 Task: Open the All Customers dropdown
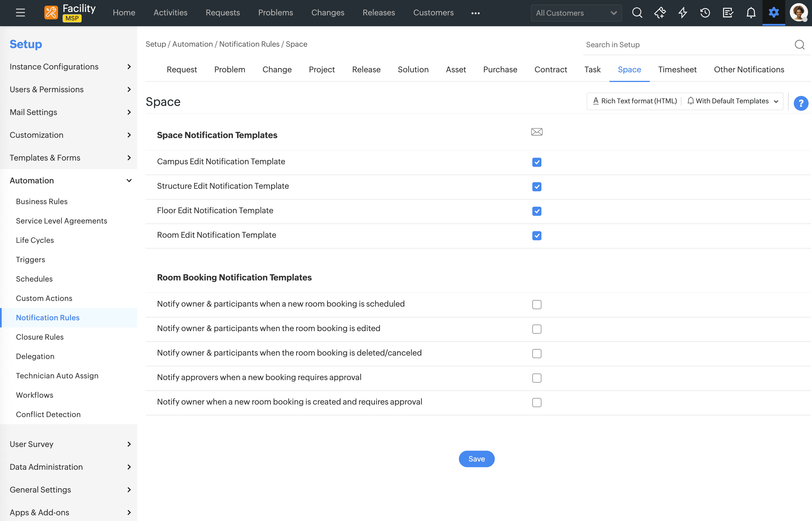576,13
